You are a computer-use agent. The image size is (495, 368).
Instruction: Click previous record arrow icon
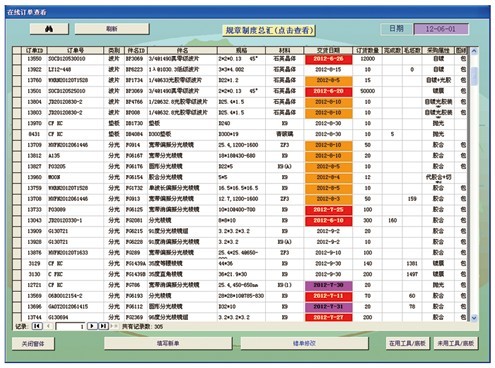49,326
